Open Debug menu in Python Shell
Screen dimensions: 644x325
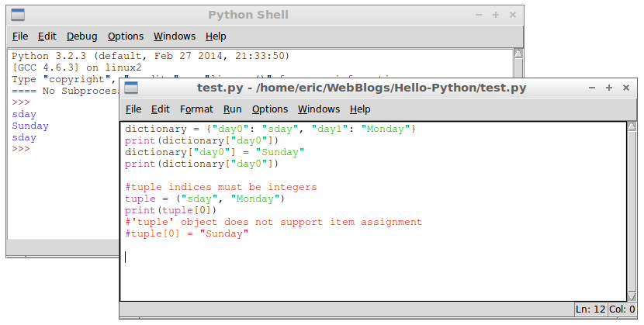[x=81, y=36]
